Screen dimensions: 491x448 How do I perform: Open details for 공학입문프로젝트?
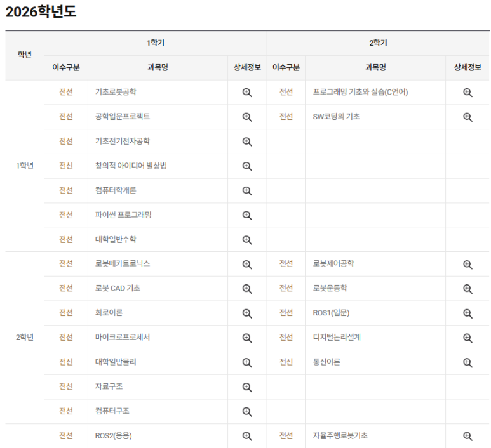click(x=247, y=117)
